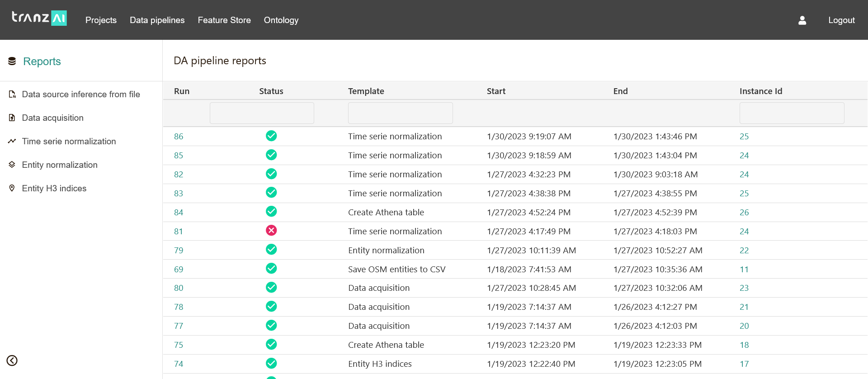This screenshot has height=379, width=868.
Task: Click success status icon for run 80
Action: pos(271,288)
